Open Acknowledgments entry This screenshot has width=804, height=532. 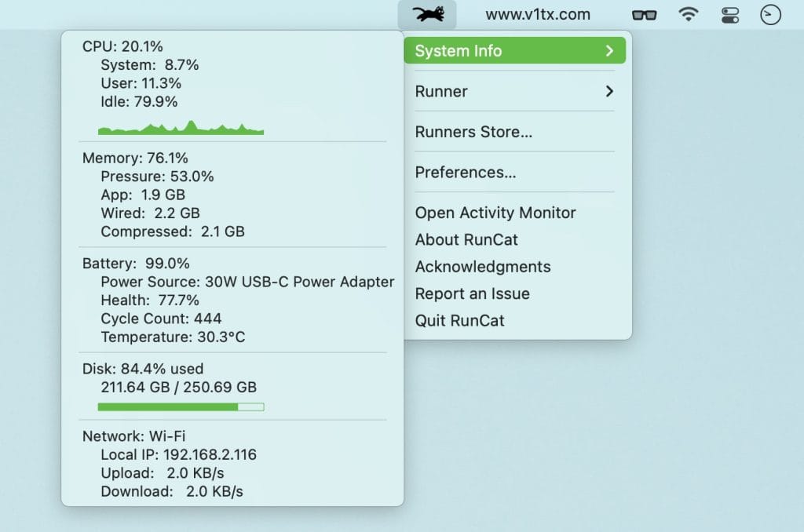(483, 267)
